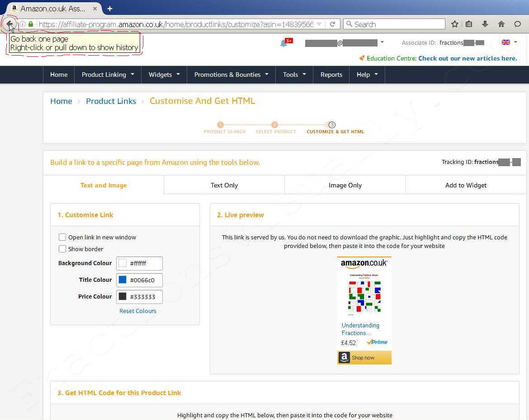Click the browser back arrow button
The image size is (529, 420).
click(x=9, y=24)
